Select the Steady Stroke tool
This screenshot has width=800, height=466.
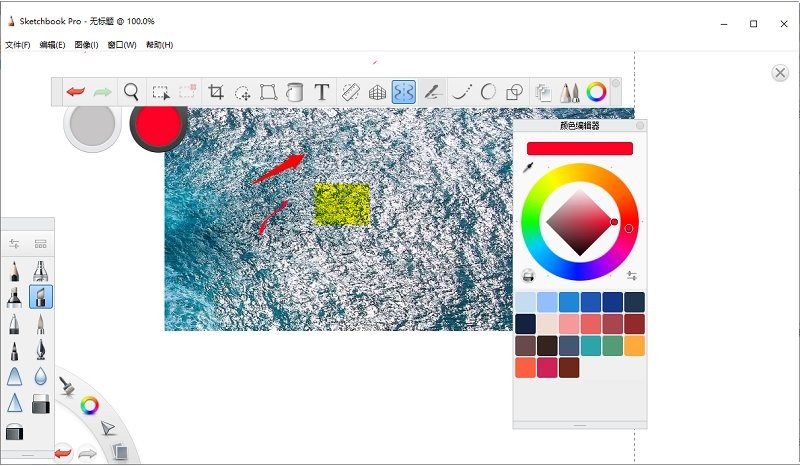(x=433, y=92)
